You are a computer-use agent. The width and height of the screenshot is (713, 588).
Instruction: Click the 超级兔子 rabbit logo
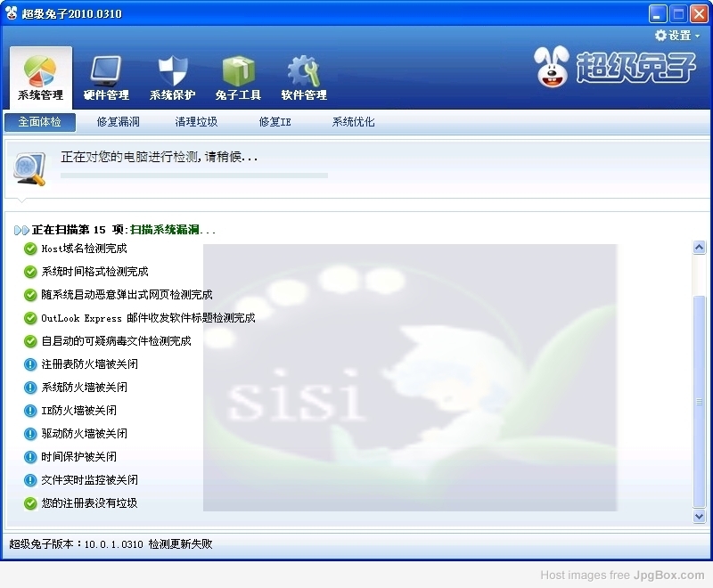click(615, 67)
